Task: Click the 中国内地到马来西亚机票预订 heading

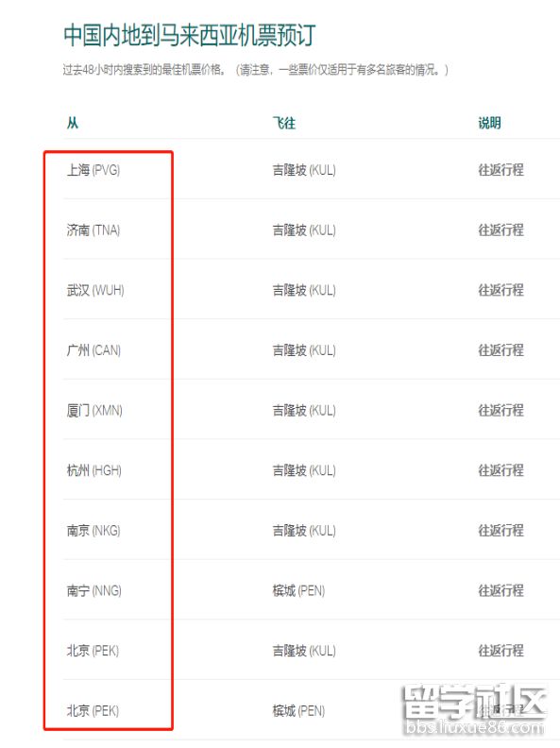Action: pos(190,35)
